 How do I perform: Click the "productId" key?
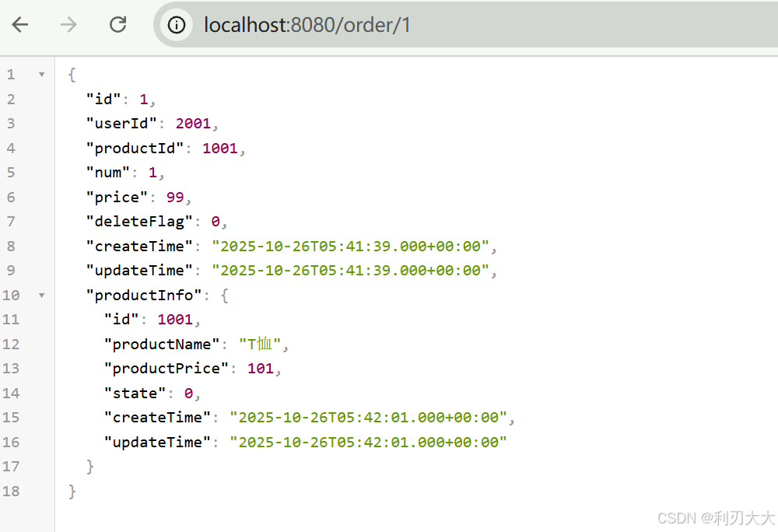tap(135, 149)
